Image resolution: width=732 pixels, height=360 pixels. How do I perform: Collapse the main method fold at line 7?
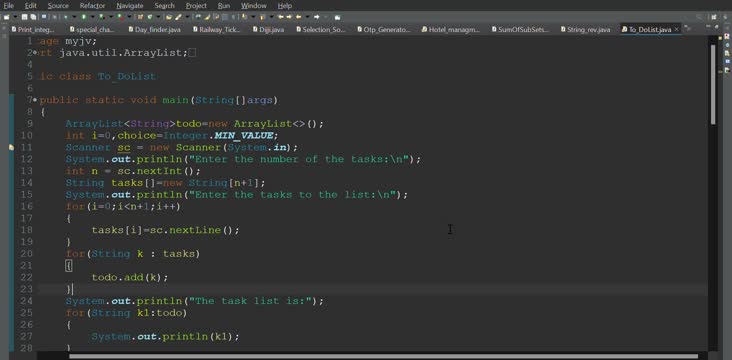[x=35, y=100]
